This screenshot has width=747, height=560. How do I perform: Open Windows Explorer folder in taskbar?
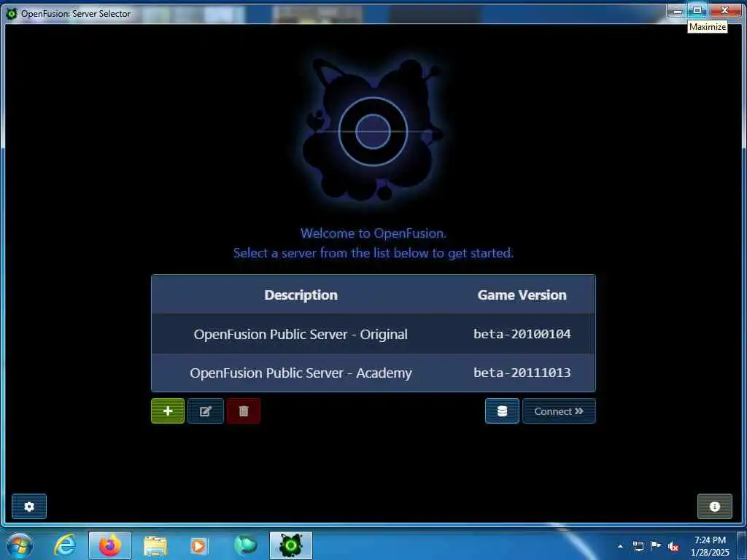155,545
